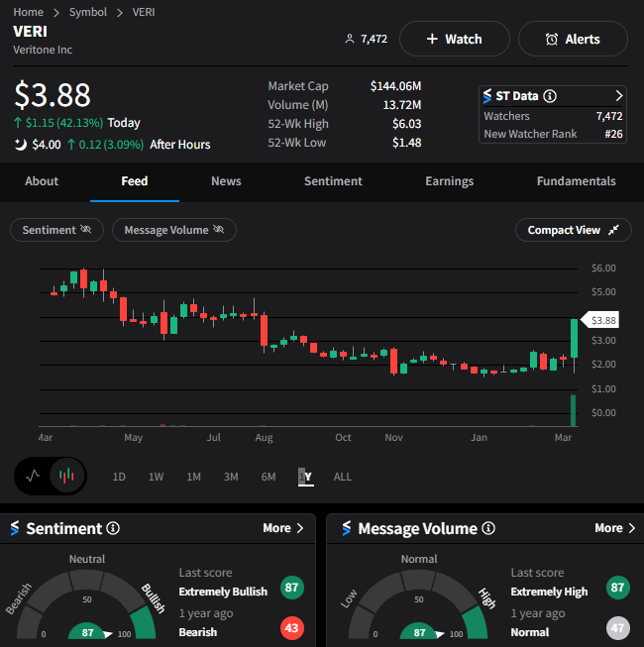Switch to the Feed tab
Viewport: 644px width, 647px height.
click(x=135, y=181)
